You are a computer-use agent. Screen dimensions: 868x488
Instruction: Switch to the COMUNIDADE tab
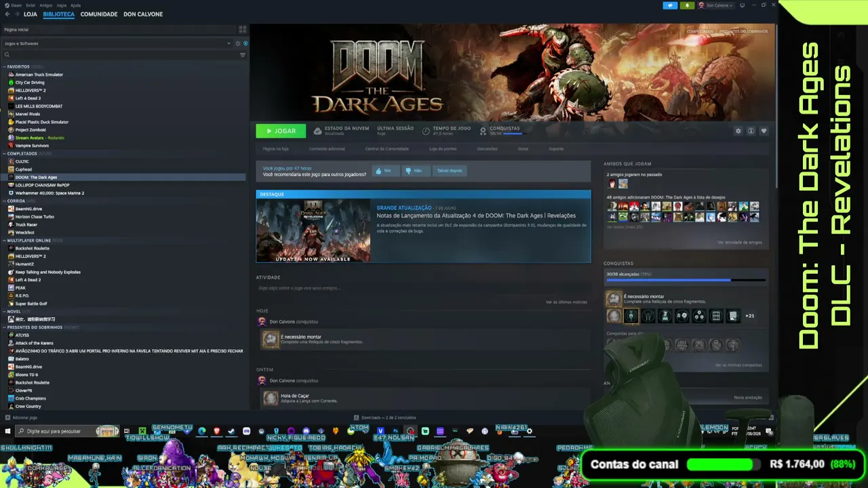click(x=99, y=14)
